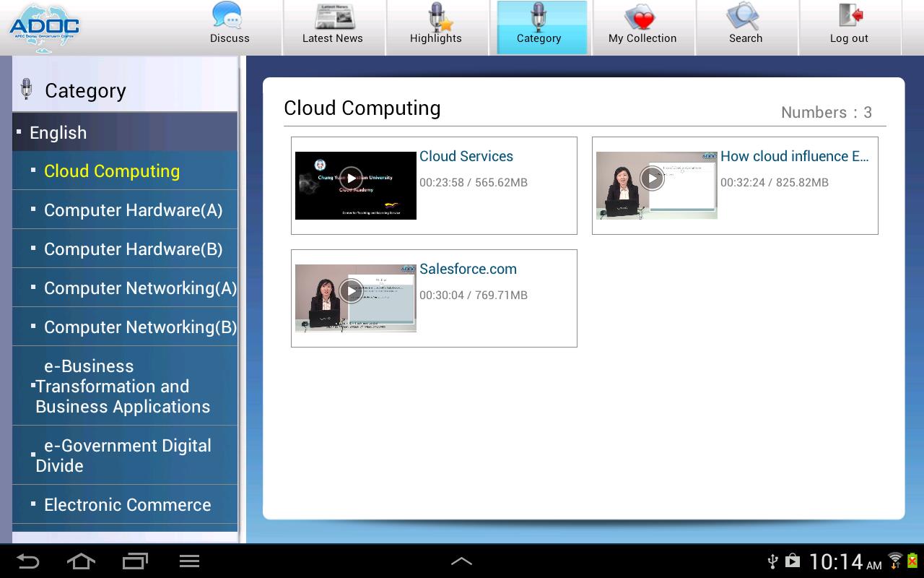Select Cloud Computing category
924x578 pixels.
pyautogui.click(x=125, y=171)
